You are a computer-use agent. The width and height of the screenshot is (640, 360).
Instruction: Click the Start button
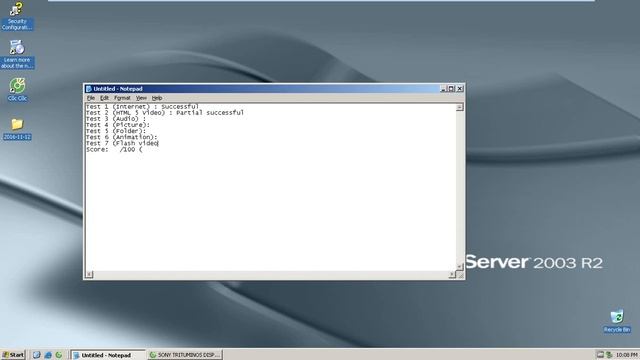(13, 355)
